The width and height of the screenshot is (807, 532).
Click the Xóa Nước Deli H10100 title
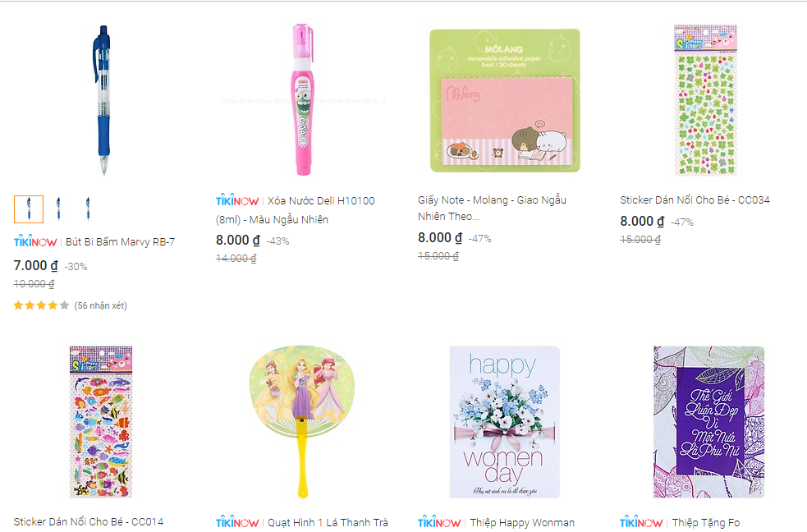tap(296, 210)
